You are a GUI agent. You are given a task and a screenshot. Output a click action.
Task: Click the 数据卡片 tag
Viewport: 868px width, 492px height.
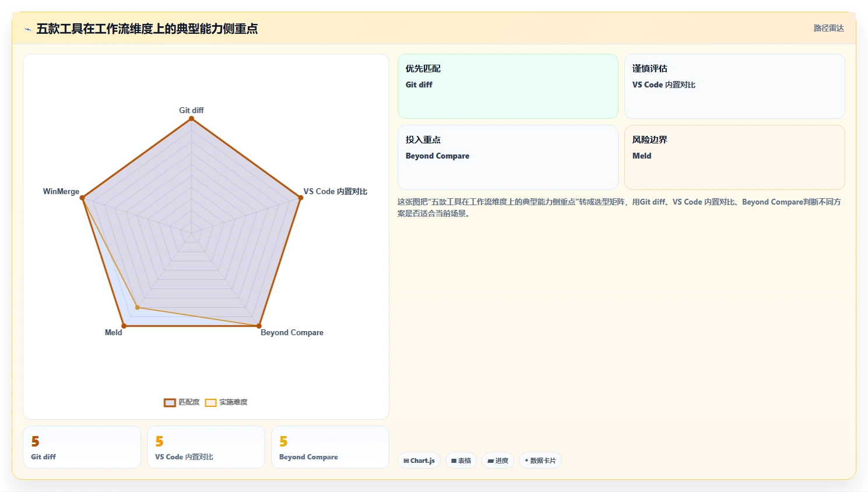pyautogui.click(x=540, y=461)
